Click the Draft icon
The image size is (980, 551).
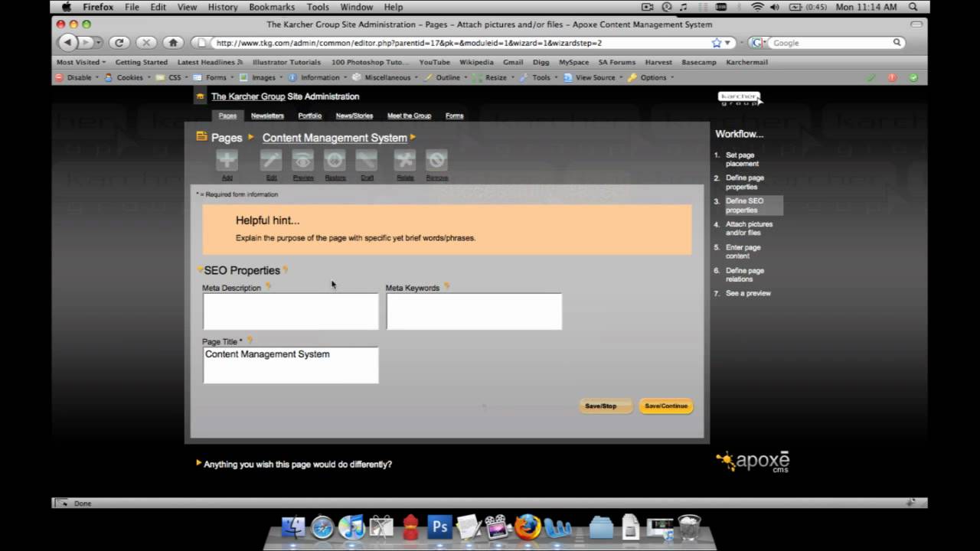point(367,160)
